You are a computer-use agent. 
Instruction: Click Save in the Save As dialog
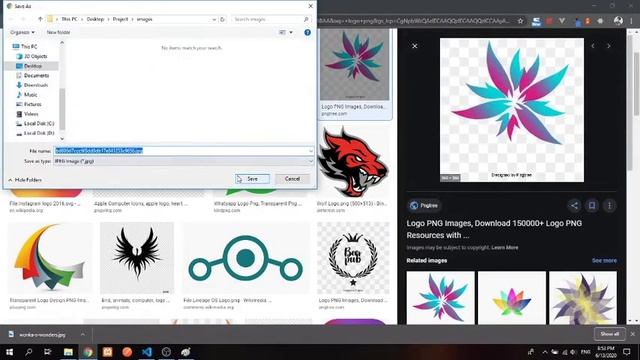click(252, 179)
